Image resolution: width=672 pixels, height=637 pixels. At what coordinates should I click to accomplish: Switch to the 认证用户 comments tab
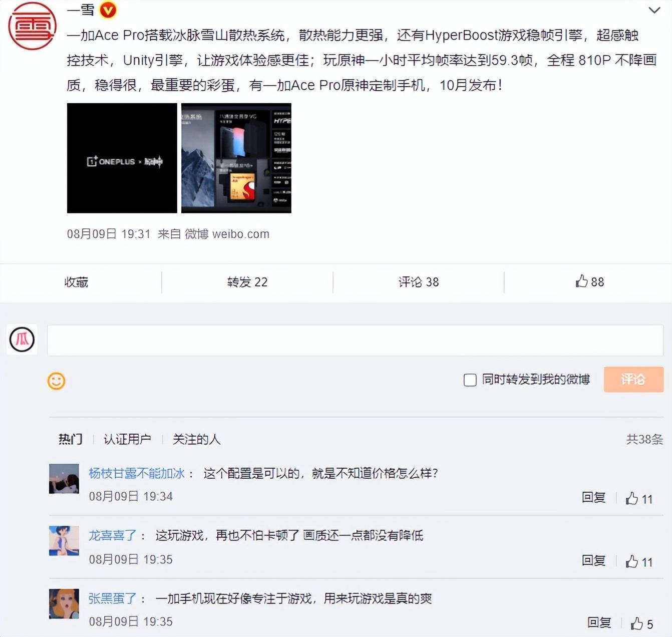click(128, 439)
